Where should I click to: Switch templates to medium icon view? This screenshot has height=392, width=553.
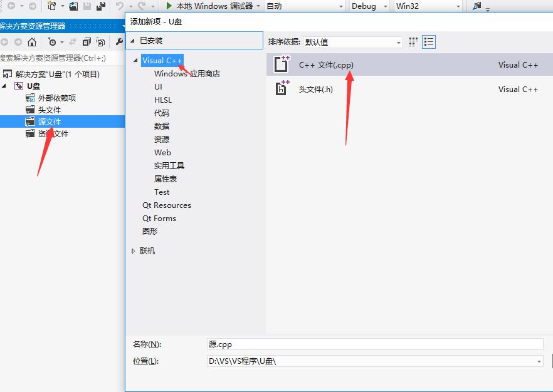[x=413, y=41]
